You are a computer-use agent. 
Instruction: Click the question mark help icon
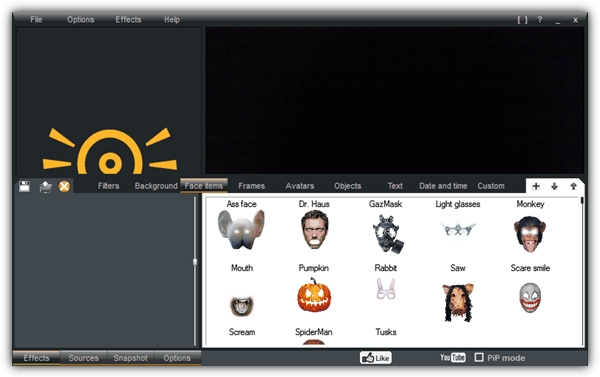click(540, 20)
